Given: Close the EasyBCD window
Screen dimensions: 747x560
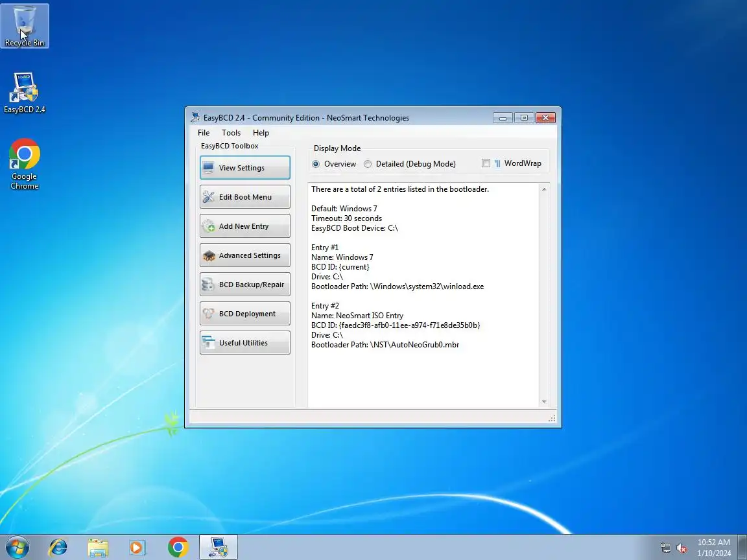Looking at the screenshot, I should (545, 117).
